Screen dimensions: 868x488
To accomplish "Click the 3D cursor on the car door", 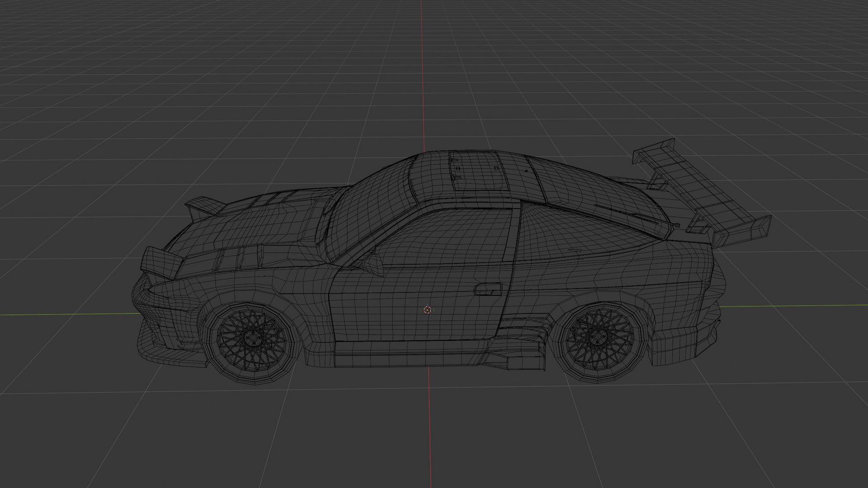I will pos(428,310).
